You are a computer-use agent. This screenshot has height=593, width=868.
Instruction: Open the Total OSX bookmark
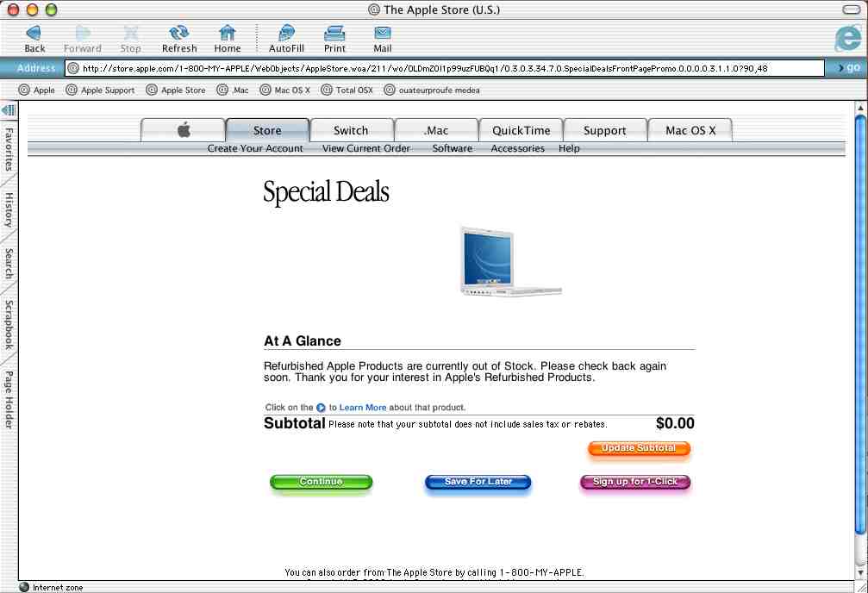[x=347, y=90]
